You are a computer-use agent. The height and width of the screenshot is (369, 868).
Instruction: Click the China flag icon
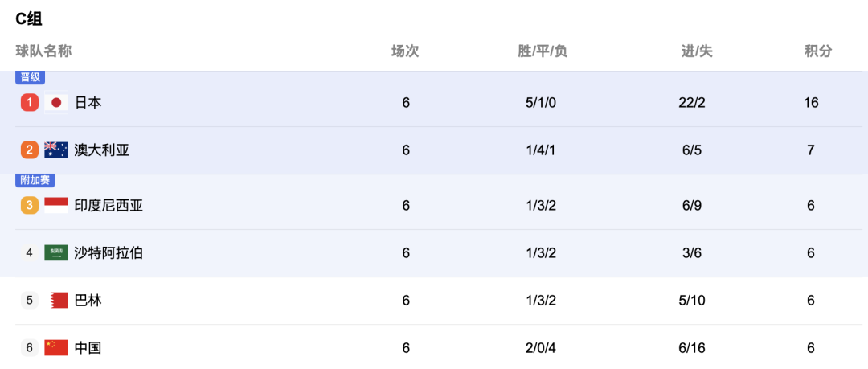point(56,348)
